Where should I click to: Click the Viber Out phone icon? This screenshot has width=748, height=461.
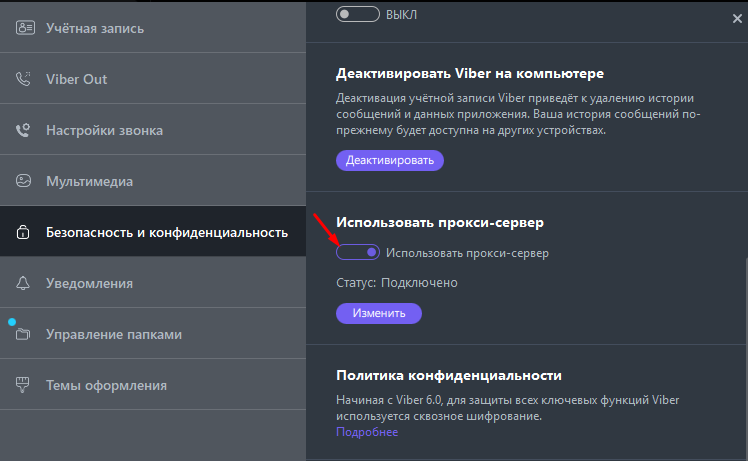point(23,79)
